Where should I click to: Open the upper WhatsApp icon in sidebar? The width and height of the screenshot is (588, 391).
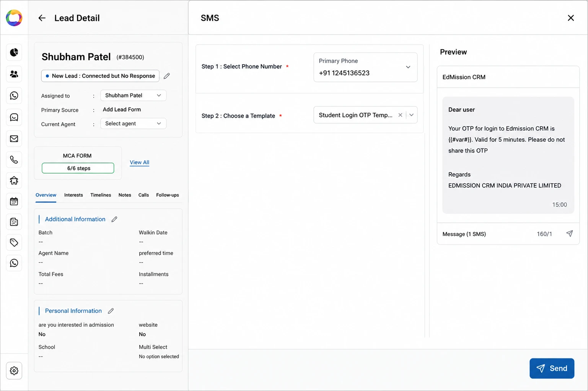(14, 96)
